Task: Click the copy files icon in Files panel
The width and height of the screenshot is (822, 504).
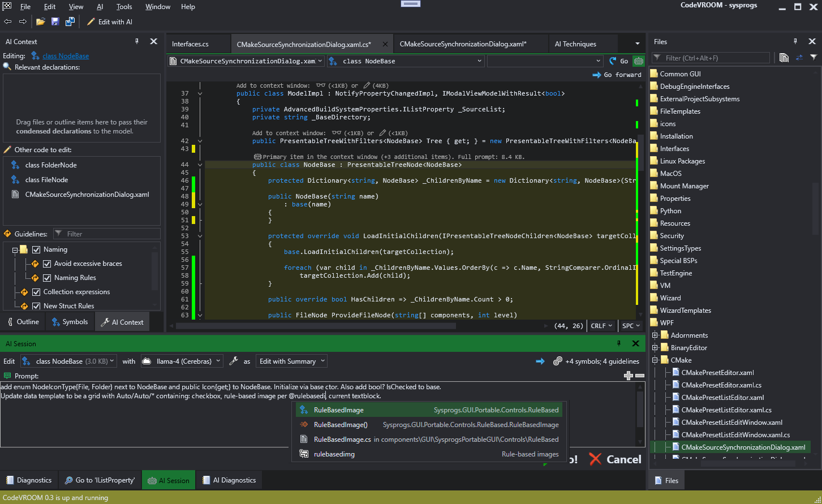Action: tap(784, 58)
